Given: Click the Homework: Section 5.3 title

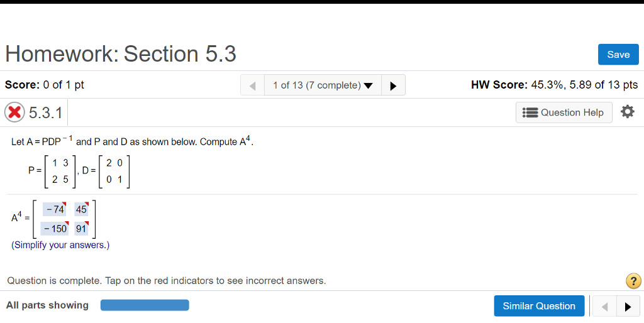Looking at the screenshot, I should pyautogui.click(x=121, y=54).
